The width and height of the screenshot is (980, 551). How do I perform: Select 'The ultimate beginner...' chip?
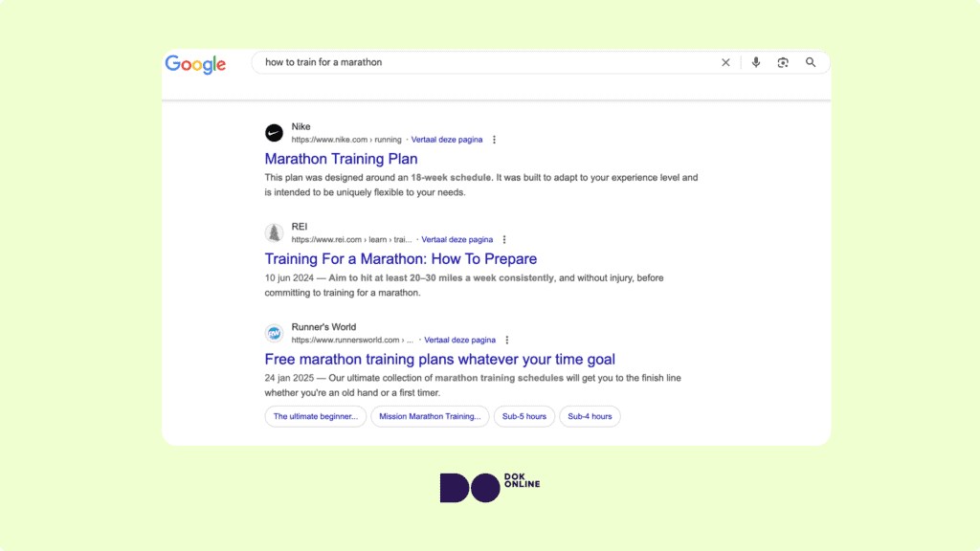click(316, 416)
